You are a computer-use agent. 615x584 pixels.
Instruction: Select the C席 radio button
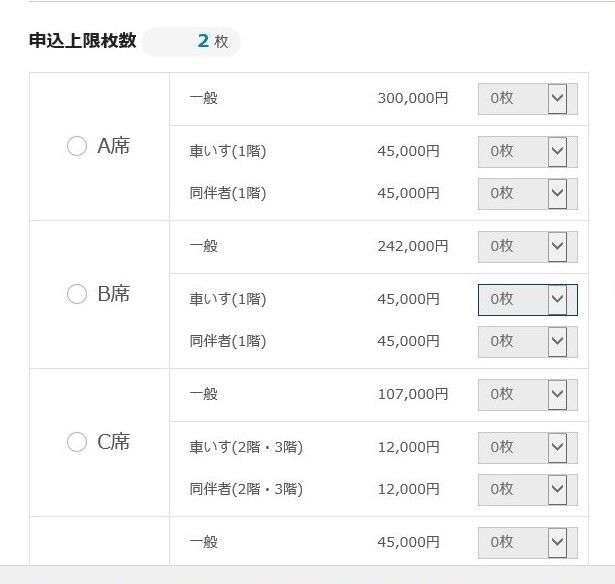click(x=77, y=442)
